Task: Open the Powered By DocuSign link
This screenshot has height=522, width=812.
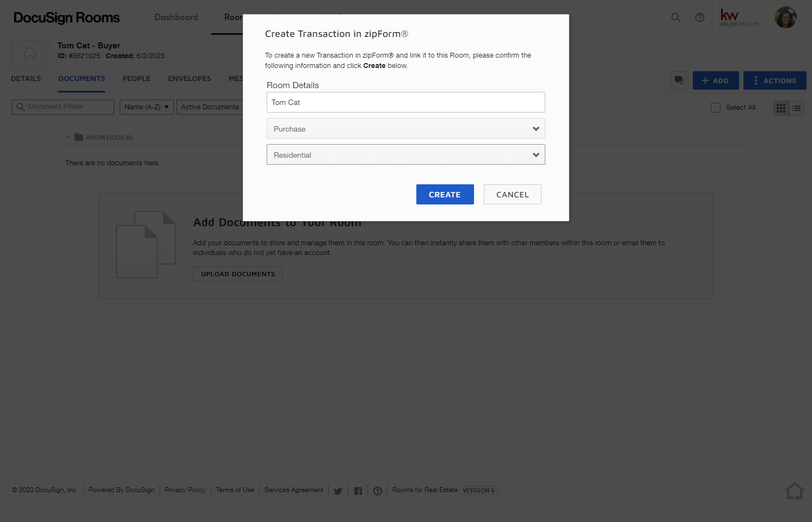Action: point(121,490)
